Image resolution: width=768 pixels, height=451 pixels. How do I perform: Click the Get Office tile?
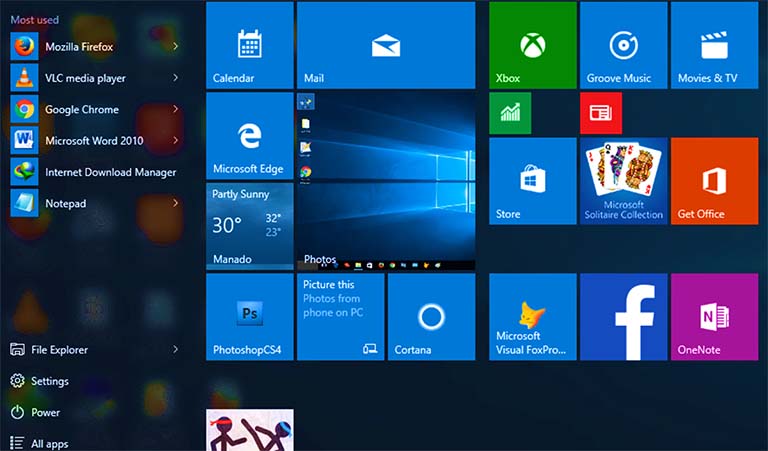715,181
